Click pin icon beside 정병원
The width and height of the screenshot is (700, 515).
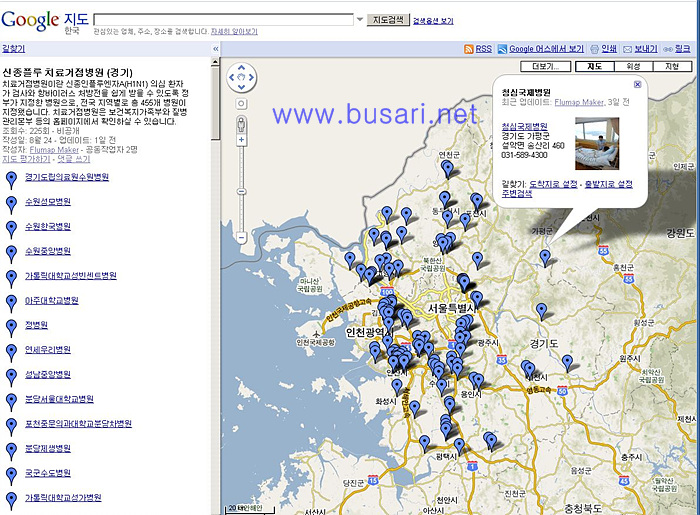[x=12, y=328]
